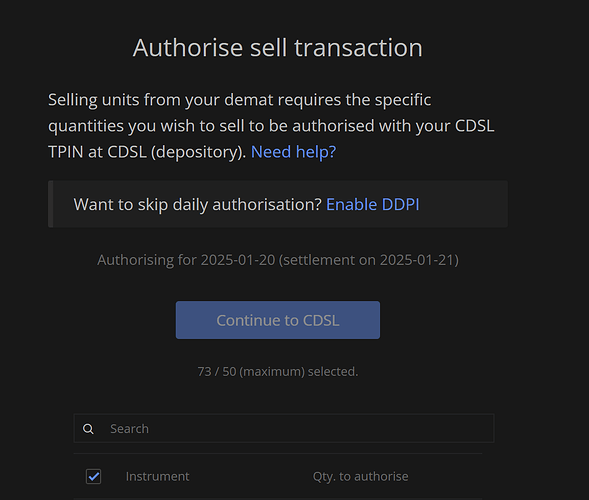This screenshot has height=500, width=589.
Task: Click the 73 / 50 (maximum) selected counter
Action: [278, 372]
